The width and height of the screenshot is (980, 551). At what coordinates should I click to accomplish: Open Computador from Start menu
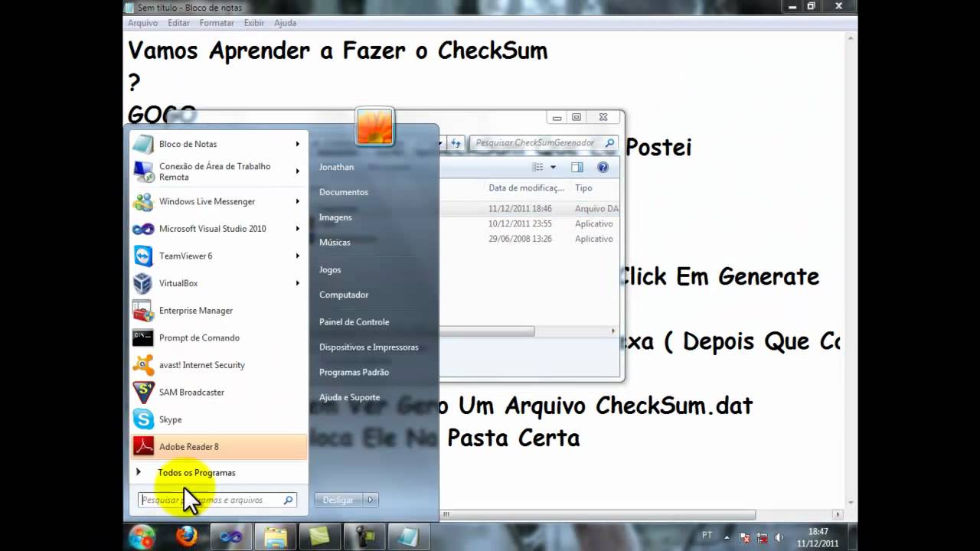pyautogui.click(x=344, y=295)
